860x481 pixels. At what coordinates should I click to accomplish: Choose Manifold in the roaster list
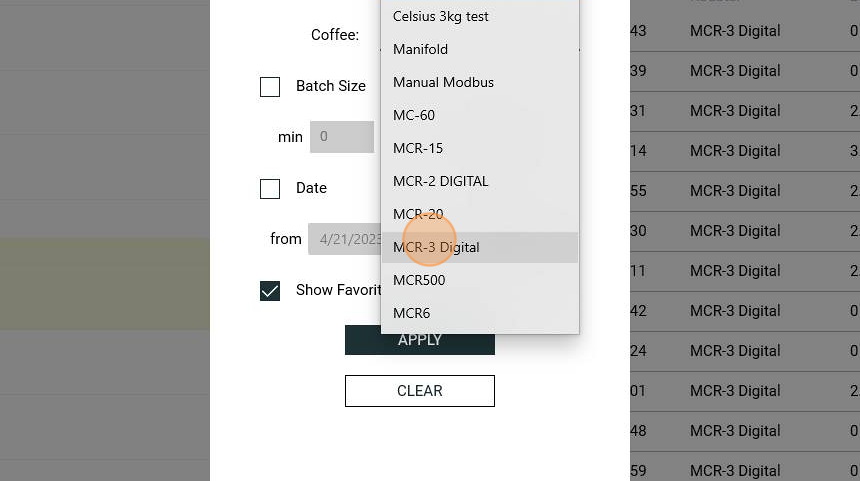pyautogui.click(x=480, y=49)
